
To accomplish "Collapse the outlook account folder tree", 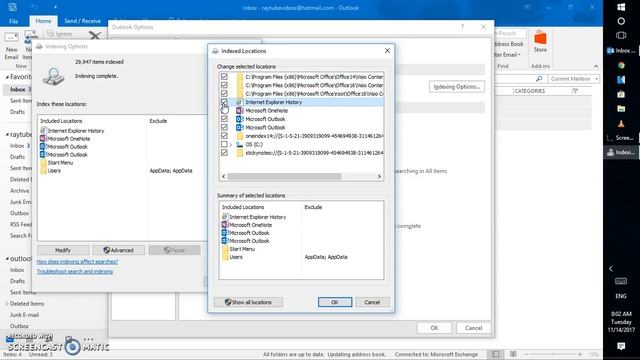I will click(7, 259).
